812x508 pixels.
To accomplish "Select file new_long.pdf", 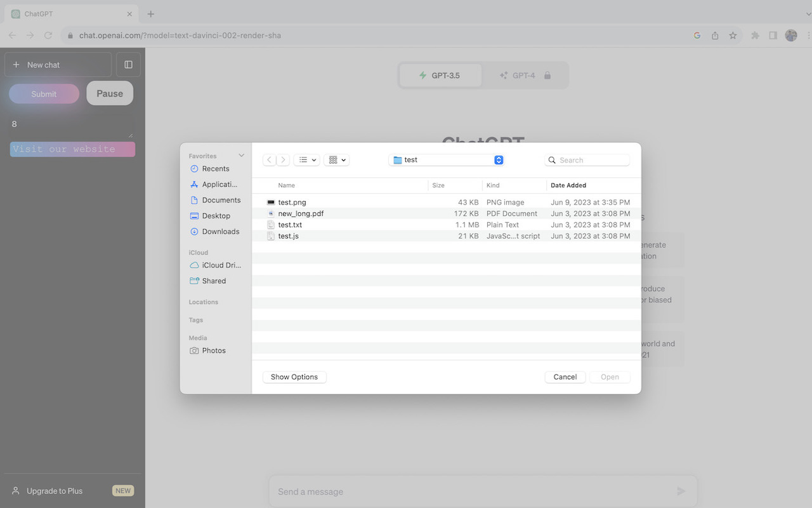I will [447, 213].
